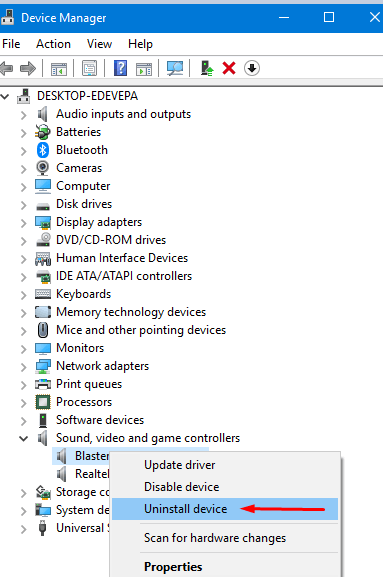Click the Blaster device speaker icon
Viewport: 383px width, 577px height.
coord(62,456)
